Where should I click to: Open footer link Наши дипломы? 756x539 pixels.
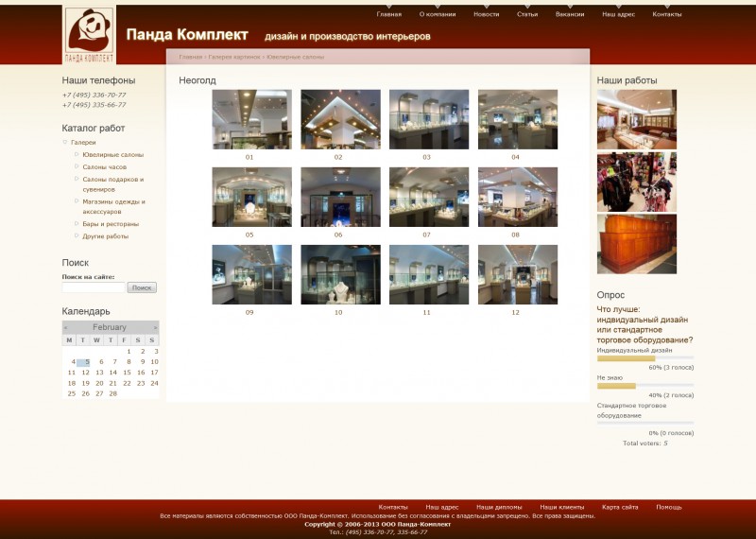[499, 507]
